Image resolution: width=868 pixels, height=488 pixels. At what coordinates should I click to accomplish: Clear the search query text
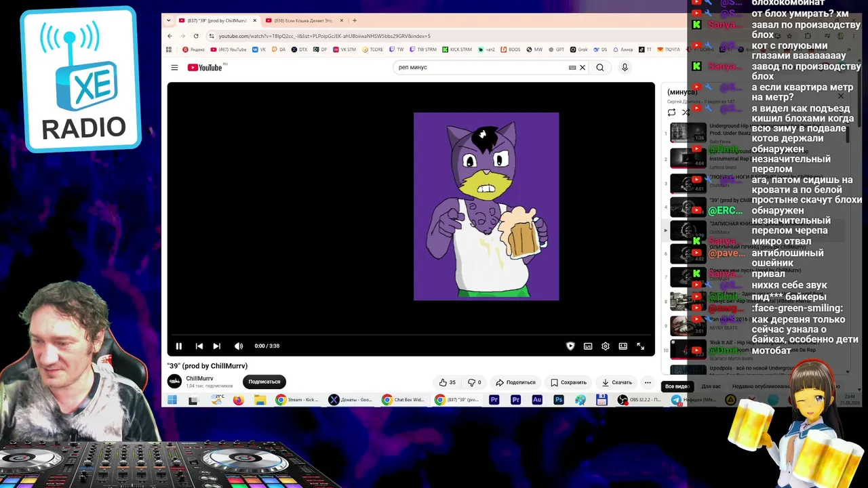583,67
